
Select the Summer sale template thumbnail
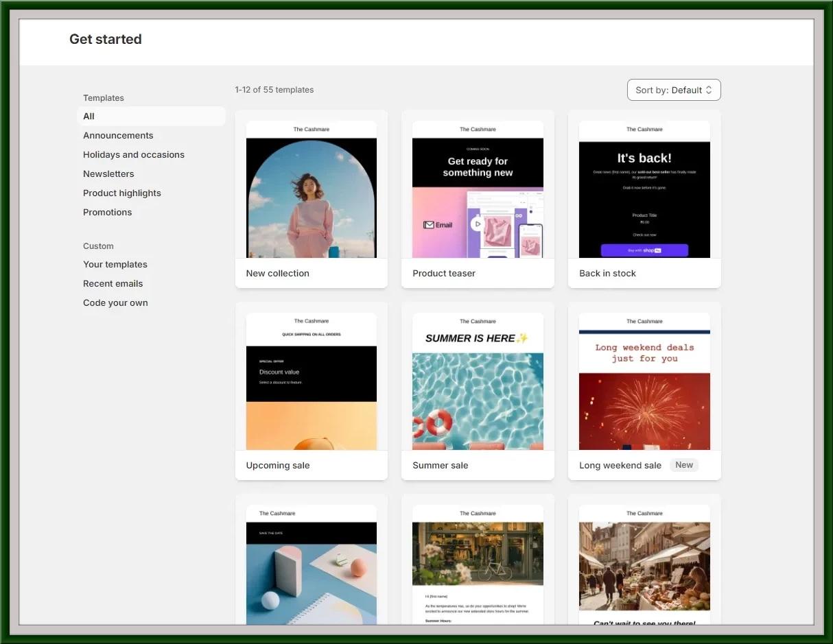(478, 381)
